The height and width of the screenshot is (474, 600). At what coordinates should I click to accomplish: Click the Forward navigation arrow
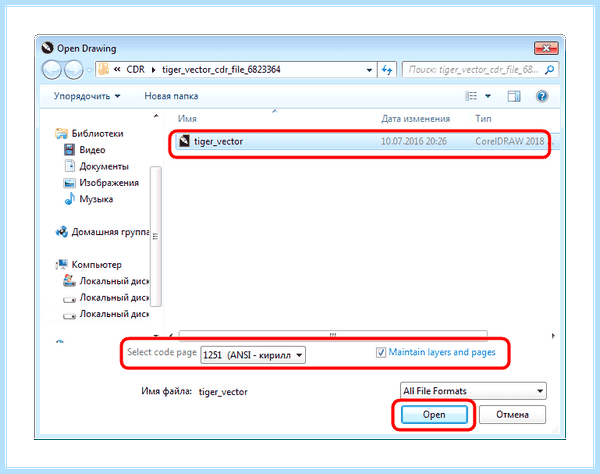click(x=73, y=70)
